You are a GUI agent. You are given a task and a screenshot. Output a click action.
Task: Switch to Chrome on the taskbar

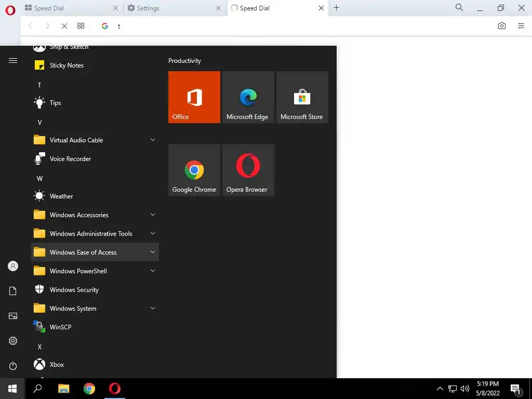coord(89,389)
